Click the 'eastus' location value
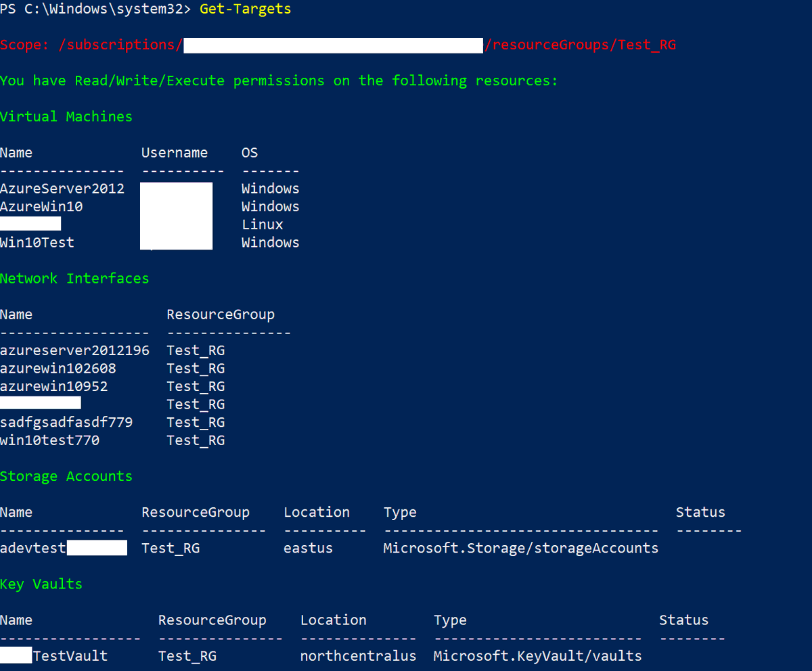 tap(308, 548)
